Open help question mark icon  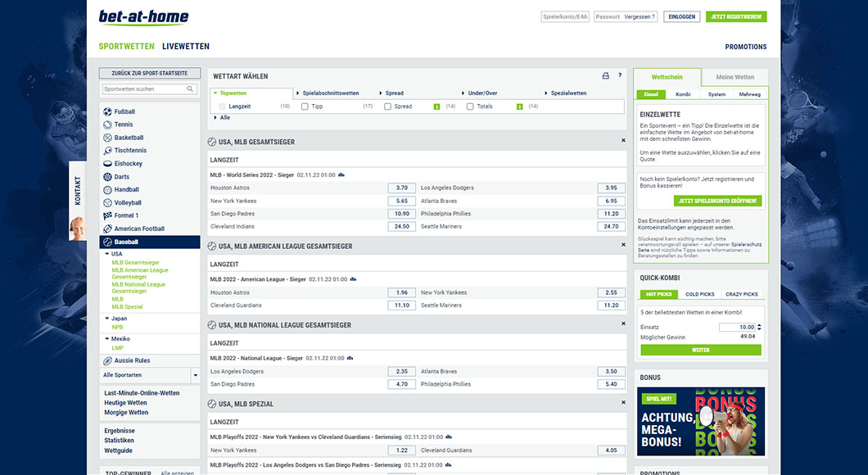coord(620,76)
